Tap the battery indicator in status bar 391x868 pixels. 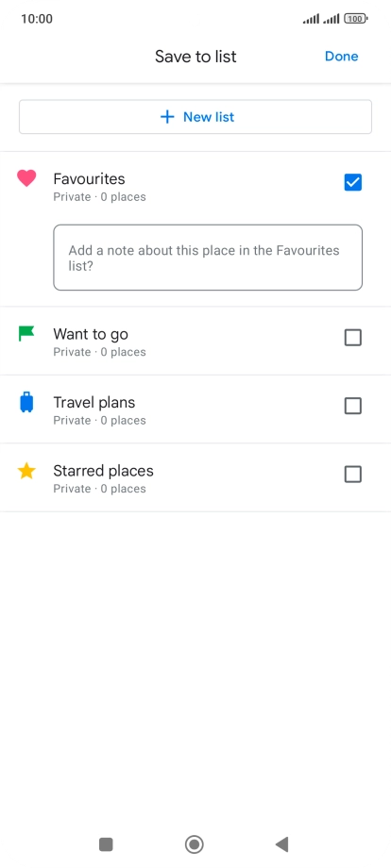point(356,19)
